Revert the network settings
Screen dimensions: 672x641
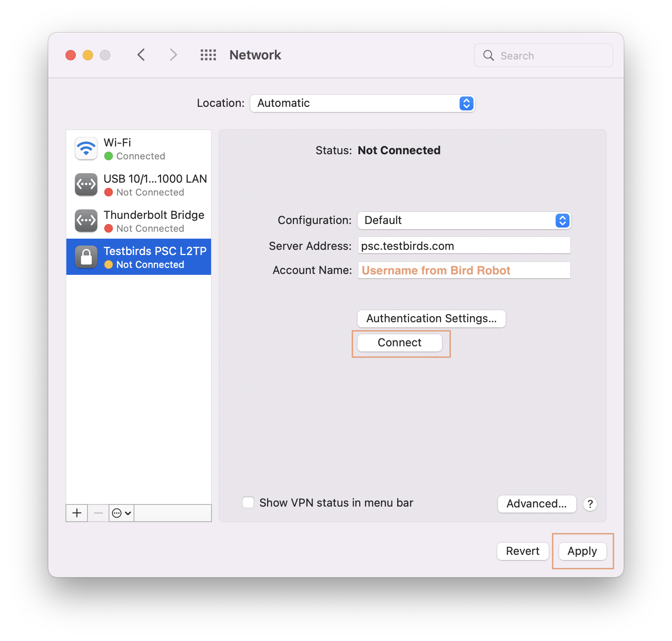523,551
